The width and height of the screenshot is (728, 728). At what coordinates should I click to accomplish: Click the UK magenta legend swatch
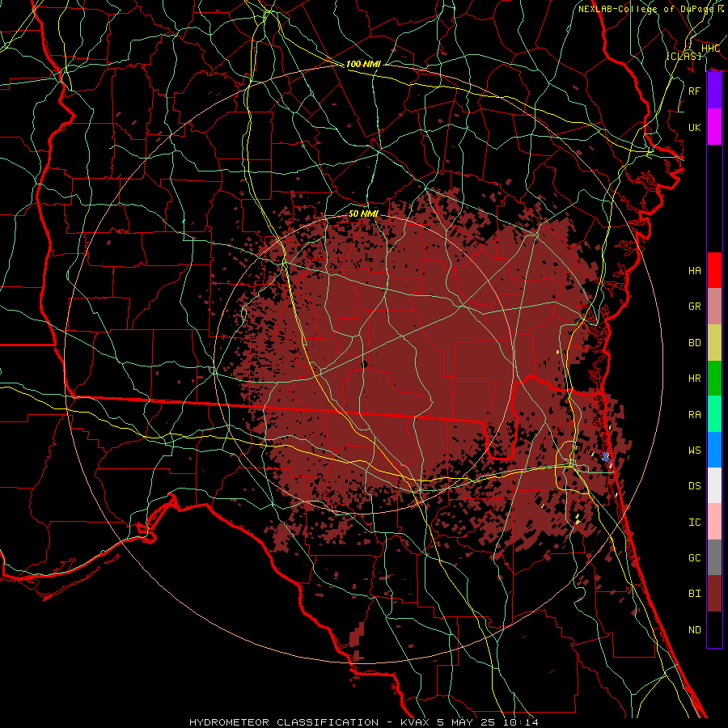coord(714,127)
